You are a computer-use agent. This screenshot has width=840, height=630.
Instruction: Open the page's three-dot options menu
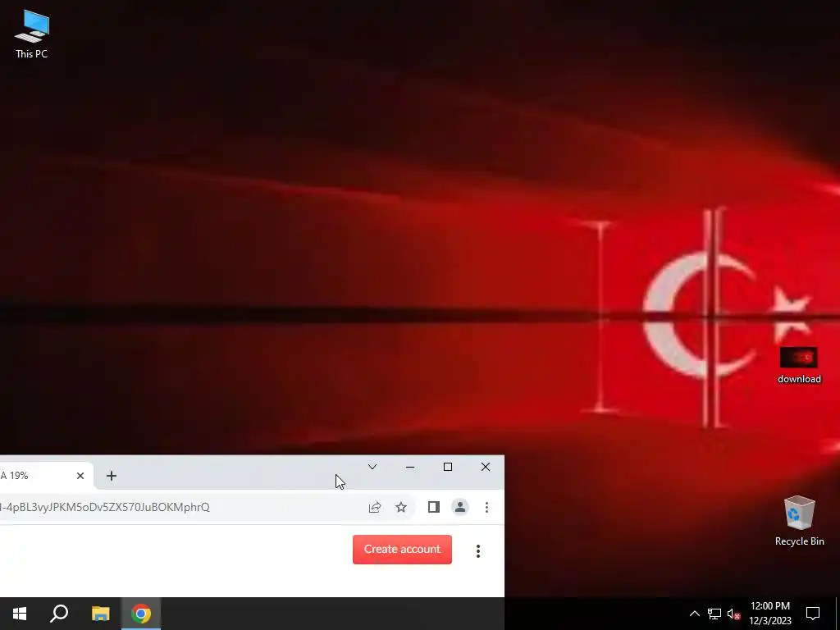point(478,551)
